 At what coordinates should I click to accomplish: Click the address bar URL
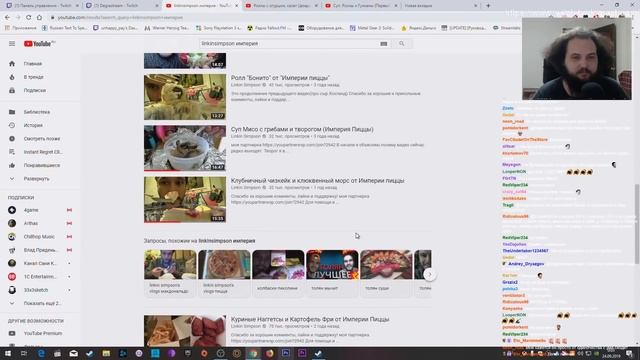(120, 18)
